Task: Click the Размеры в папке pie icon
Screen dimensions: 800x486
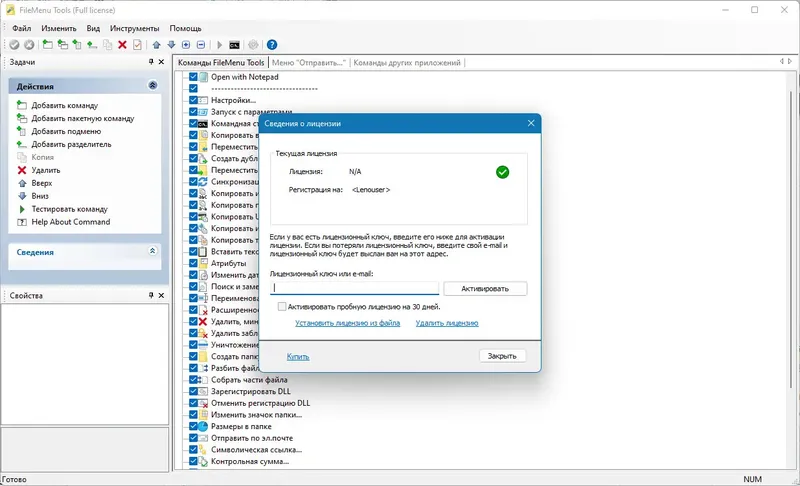Action: 203,426
